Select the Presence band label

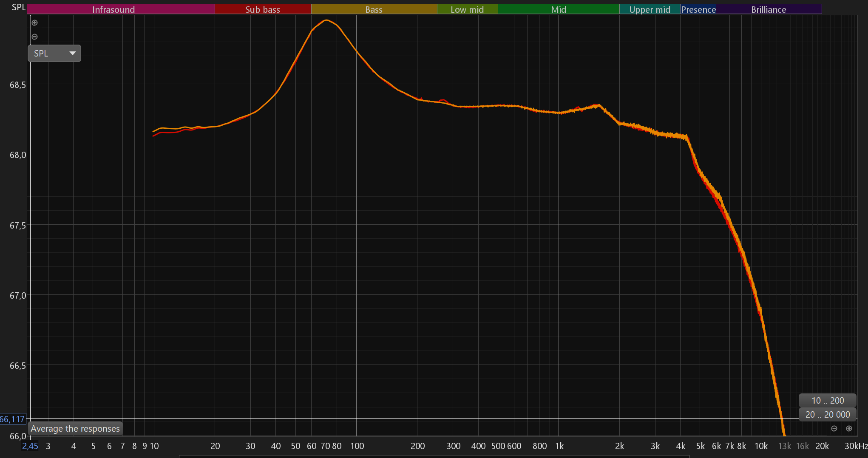698,9
